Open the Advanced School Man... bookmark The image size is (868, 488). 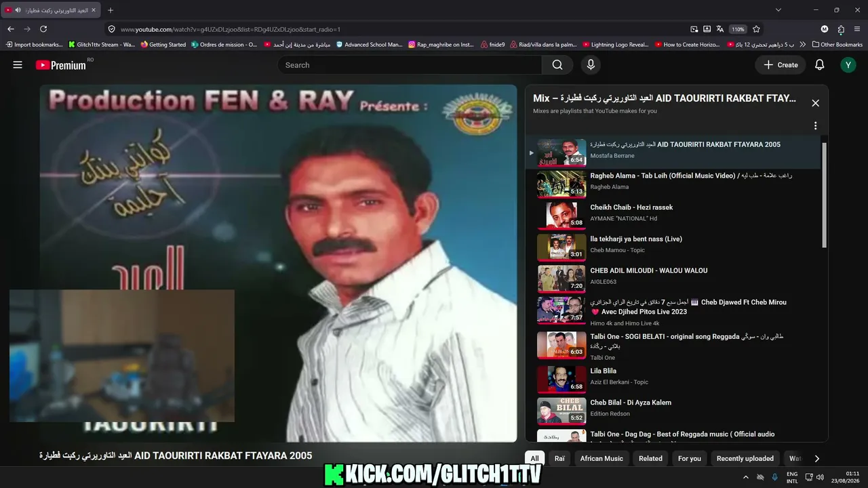tap(370, 45)
